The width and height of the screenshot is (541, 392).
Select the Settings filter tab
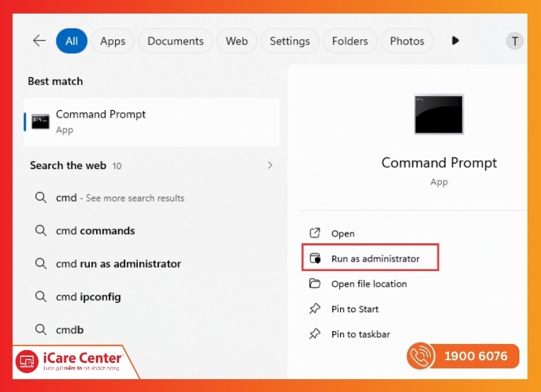289,41
